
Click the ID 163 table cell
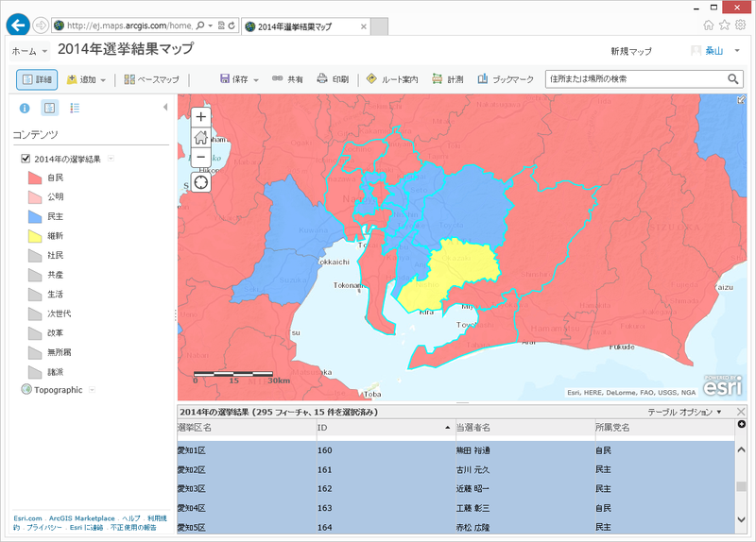click(386, 508)
